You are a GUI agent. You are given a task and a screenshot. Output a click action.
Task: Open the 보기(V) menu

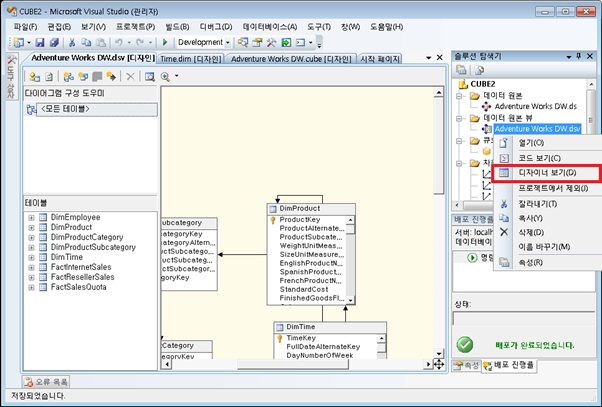click(x=93, y=27)
